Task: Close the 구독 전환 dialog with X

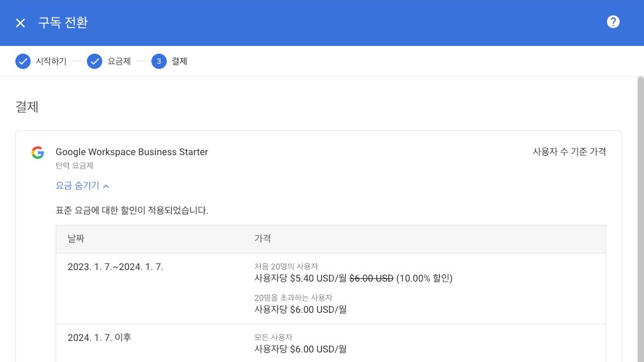Action: click(x=20, y=23)
